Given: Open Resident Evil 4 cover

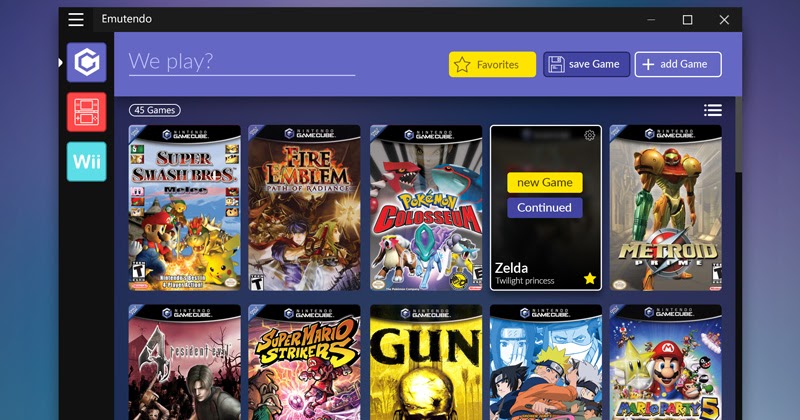Looking at the screenshot, I should click(185, 362).
